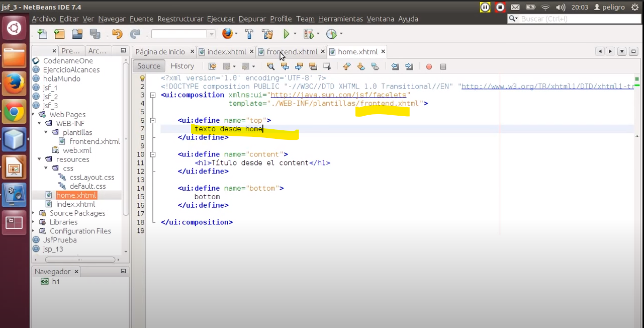Click the Redo arrow icon
This screenshot has height=328, width=644.
(x=135, y=34)
